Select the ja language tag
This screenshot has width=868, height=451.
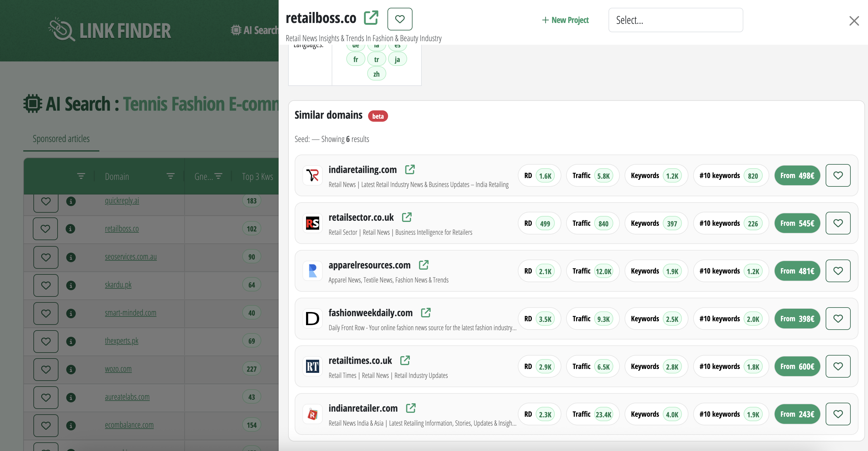click(x=397, y=59)
